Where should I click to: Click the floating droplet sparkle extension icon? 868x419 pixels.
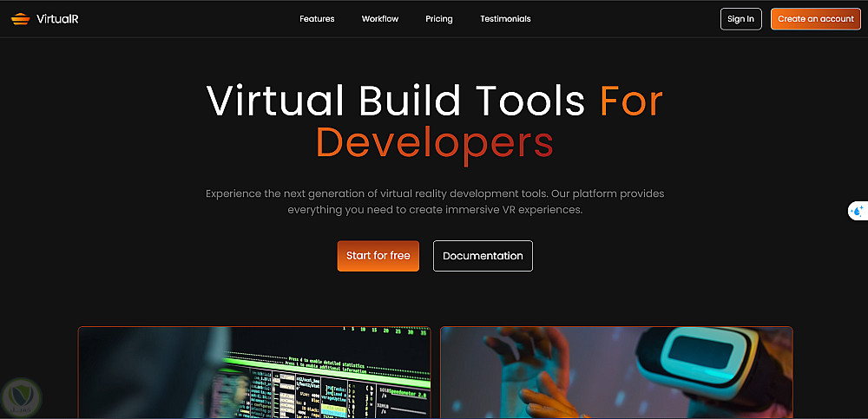click(858, 211)
